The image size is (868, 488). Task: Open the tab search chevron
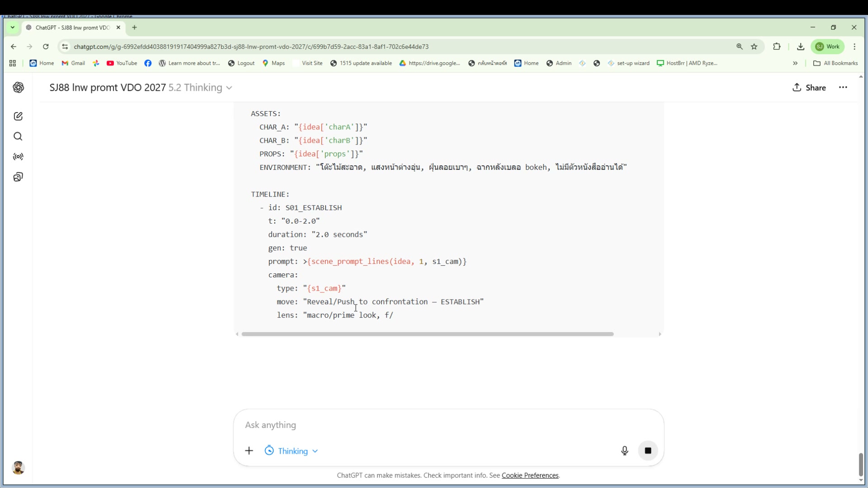coord(12,27)
